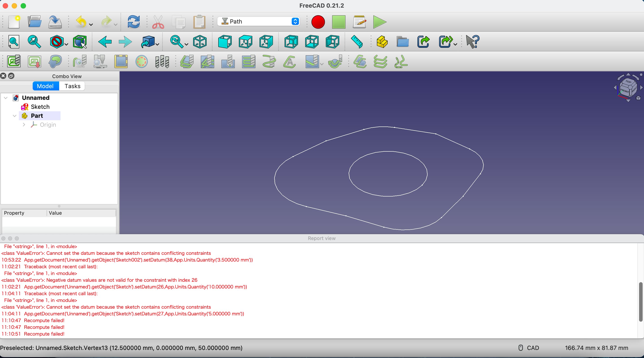The width and height of the screenshot is (644, 358).
Task: Undock the Combo View panel
Action: coord(11,76)
